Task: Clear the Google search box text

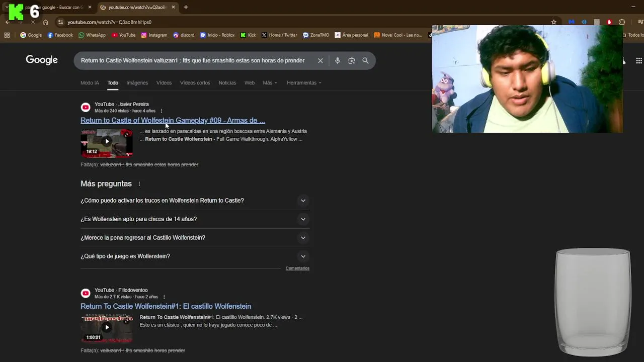Action: (x=320, y=60)
